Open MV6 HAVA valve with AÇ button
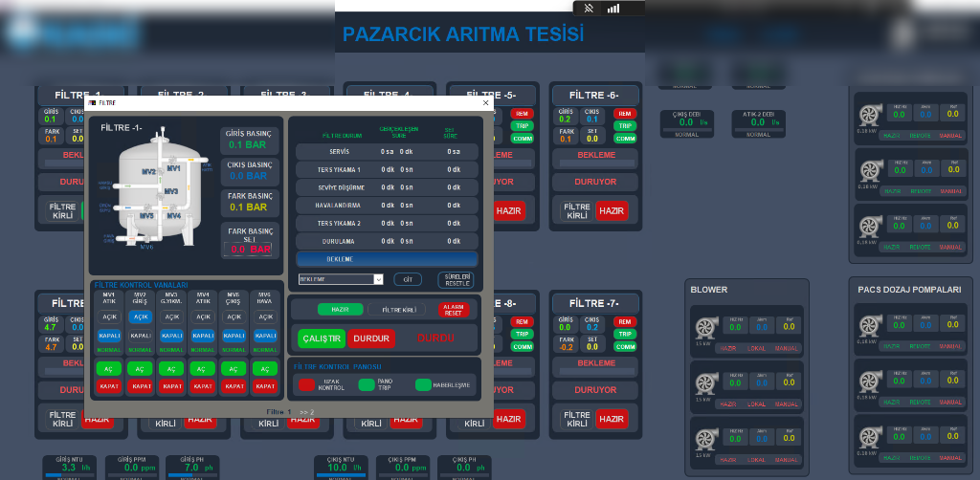 (x=266, y=369)
